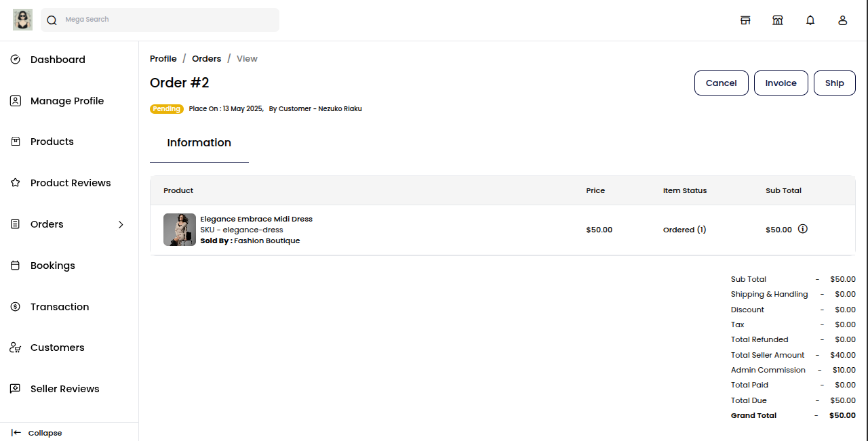Cancel the order using Cancel button

click(721, 83)
